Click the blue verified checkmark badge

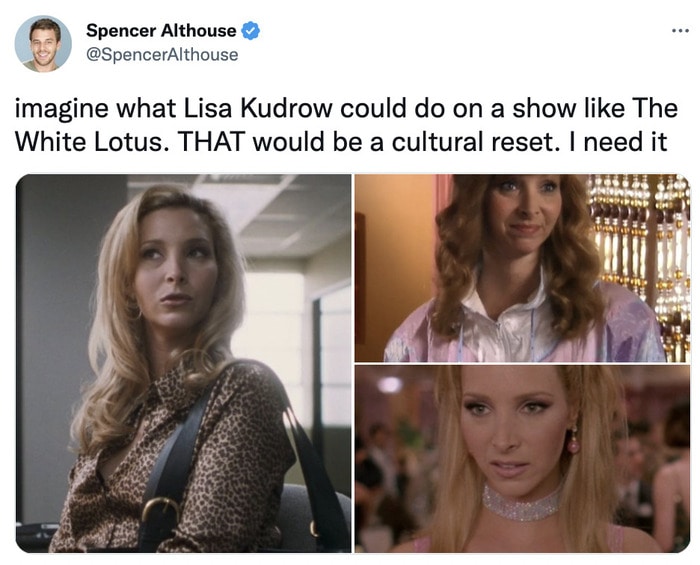[250, 31]
